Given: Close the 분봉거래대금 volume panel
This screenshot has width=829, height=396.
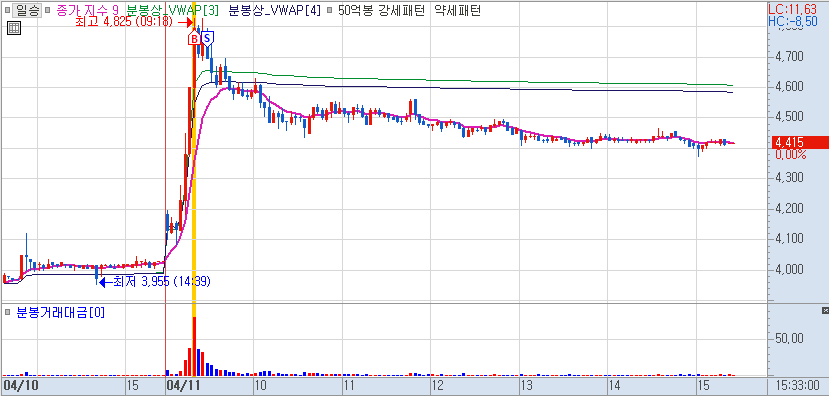Looking at the screenshot, I should [x=825, y=310].
